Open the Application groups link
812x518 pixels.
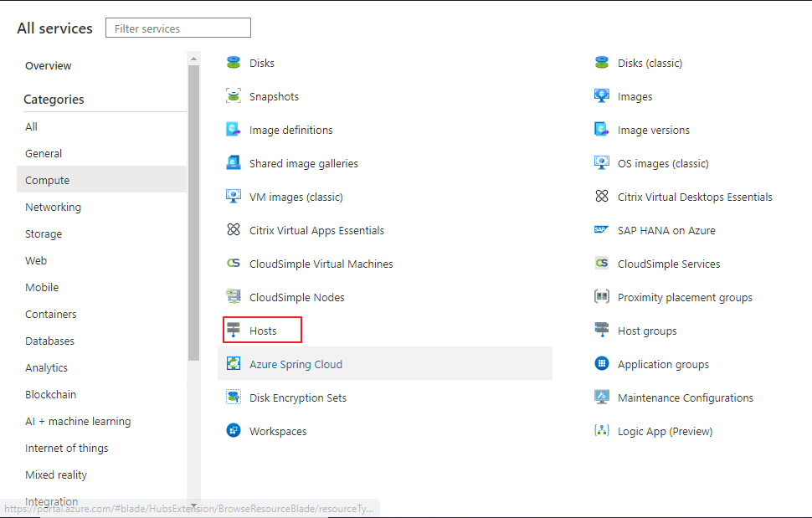click(663, 365)
